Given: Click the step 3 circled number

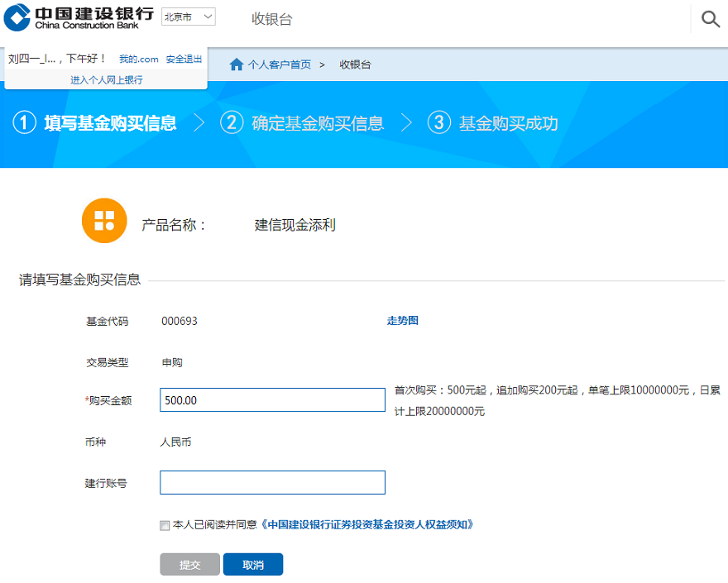Looking at the screenshot, I should click(x=438, y=123).
